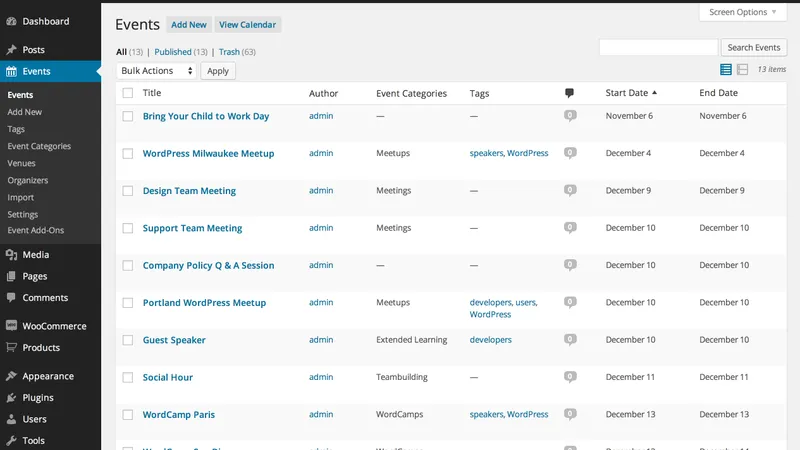Go to Events Import page
The image size is (800, 450).
click(20, 197)
